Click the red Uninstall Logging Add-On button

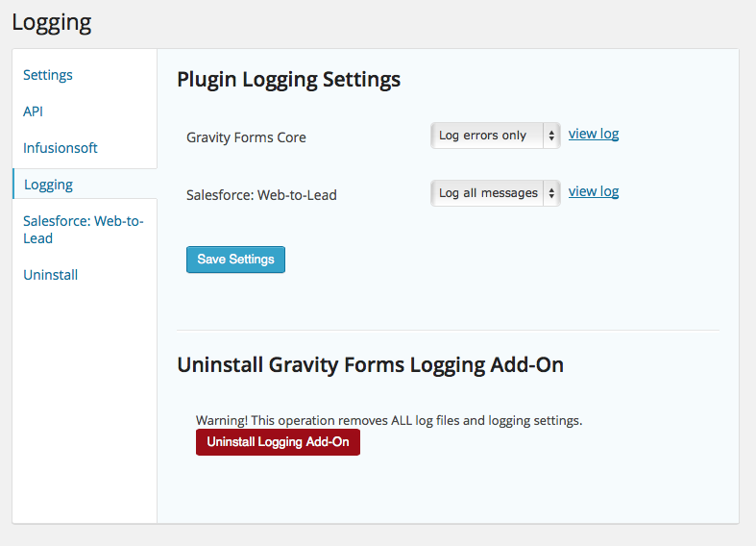(x=278, y=442)
